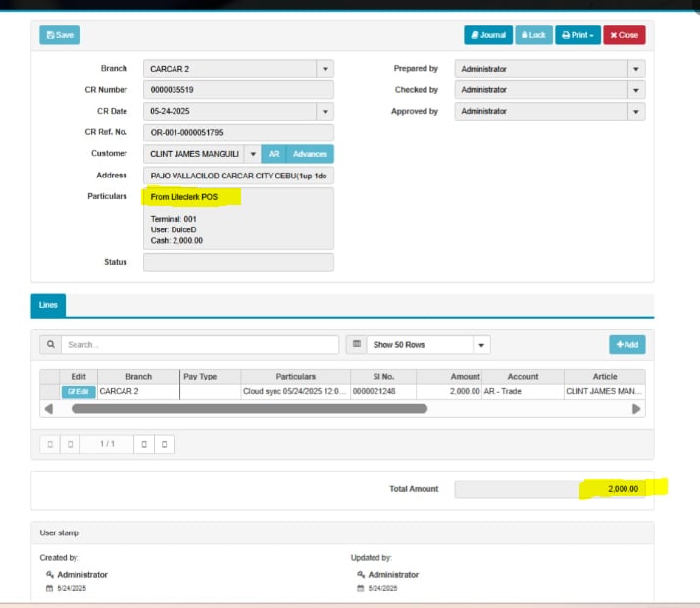
Task: Click the AR button beside Customer
Action: (x=275, y=154)
